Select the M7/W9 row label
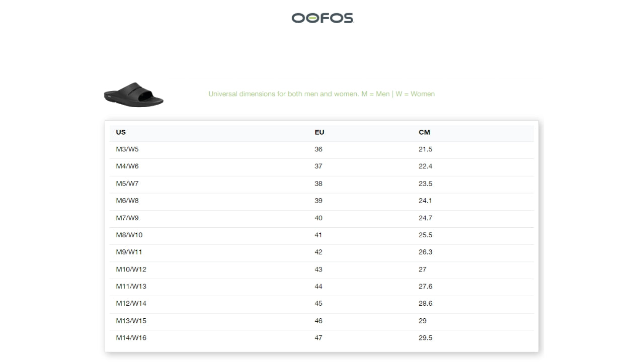The height and width of the screenshot is (362, 644). pos(127,218)
